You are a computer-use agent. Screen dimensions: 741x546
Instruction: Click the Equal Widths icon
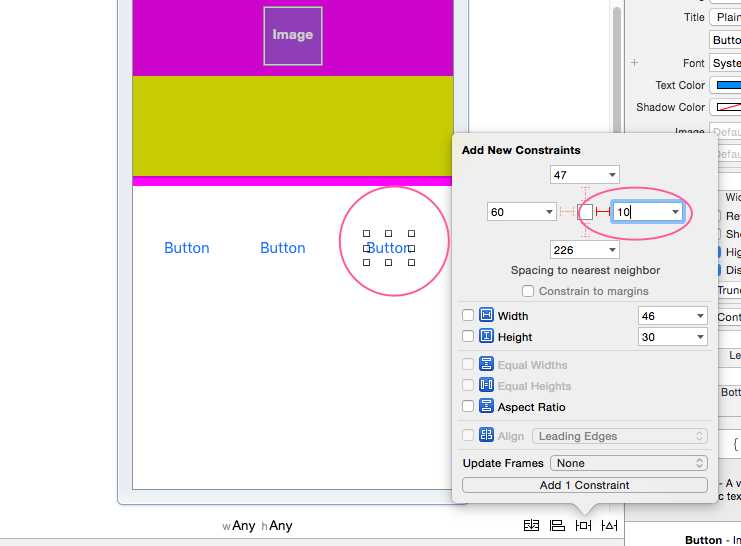point(486,364)
